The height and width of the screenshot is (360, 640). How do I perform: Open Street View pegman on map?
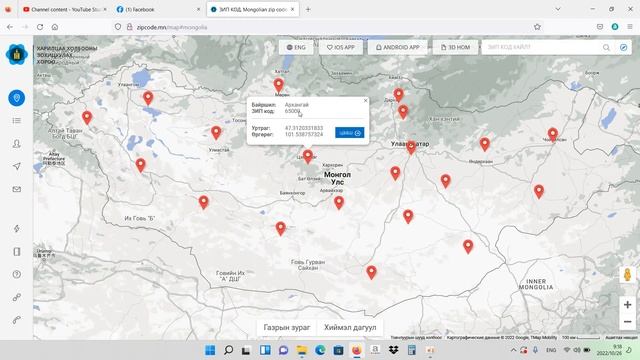click(627, 275)
